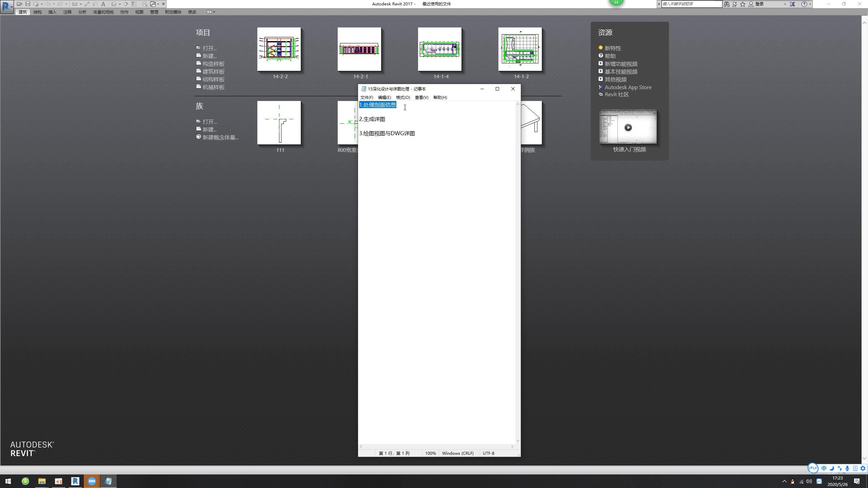
Task: Click the 登录 sign-in link
Action: click(759, 4)
